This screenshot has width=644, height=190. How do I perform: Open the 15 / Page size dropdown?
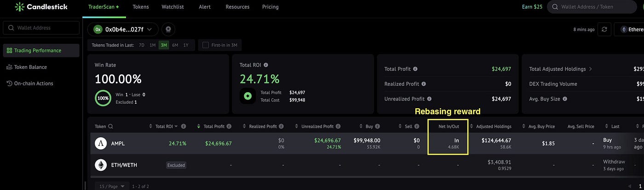tap(109, 186)
